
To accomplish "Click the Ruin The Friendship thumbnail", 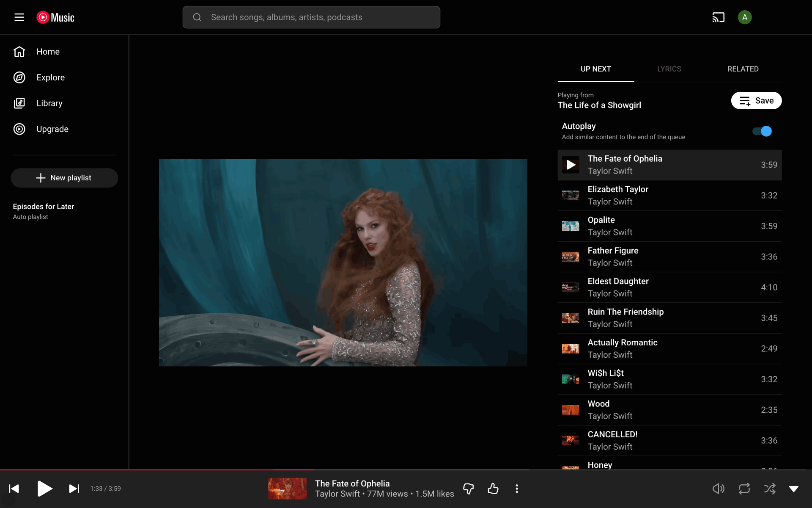I will tap(571, 318).
